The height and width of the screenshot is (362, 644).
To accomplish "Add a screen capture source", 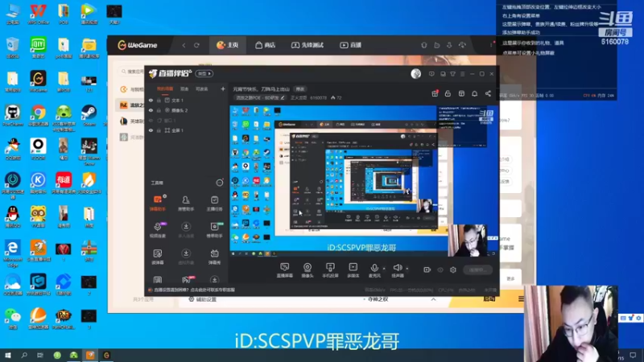I will 285,270.
